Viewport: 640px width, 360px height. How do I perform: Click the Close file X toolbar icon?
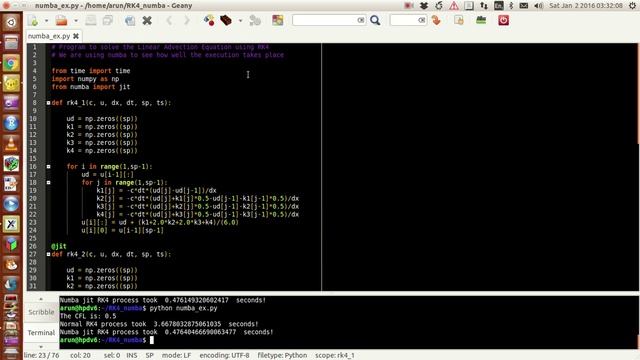click(147, 20)
